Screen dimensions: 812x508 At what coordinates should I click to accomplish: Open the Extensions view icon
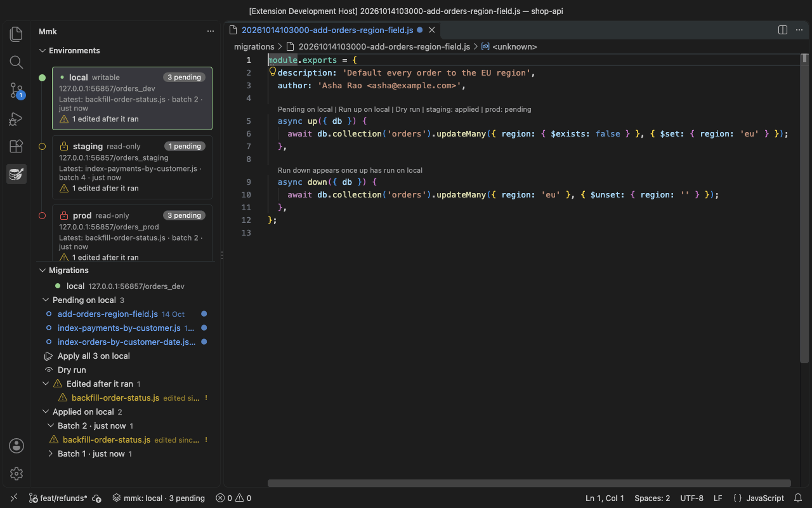[x=16, y=147]
